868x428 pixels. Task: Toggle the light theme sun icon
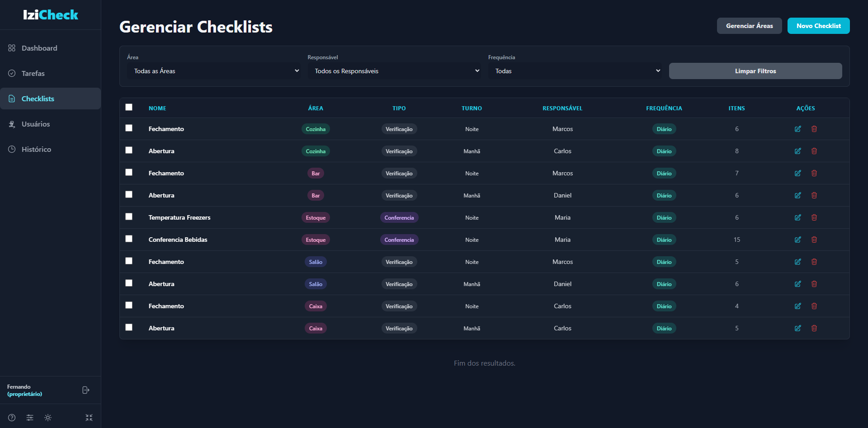pyautogui.click(x=48, y=418)
